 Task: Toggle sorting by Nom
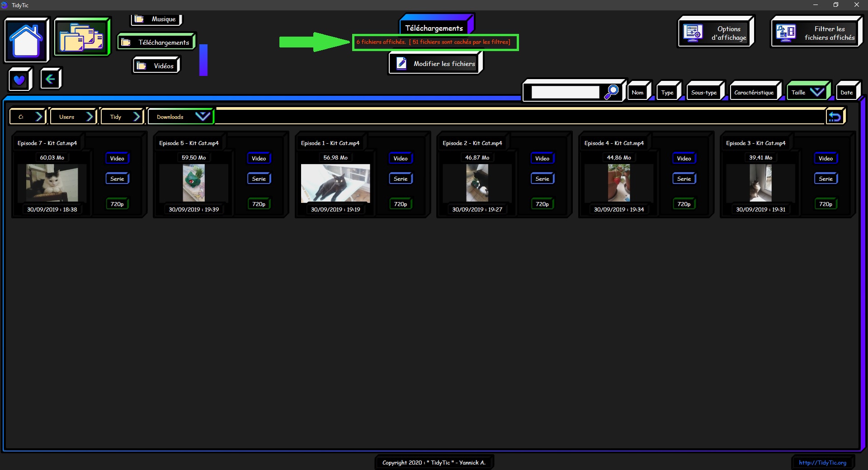pos(637,93)
